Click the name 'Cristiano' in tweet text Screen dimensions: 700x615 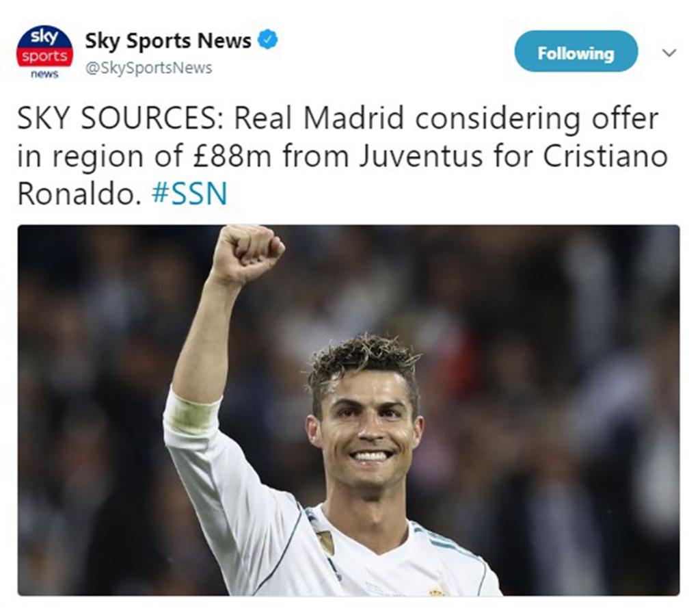pyautogui.click(x=605, y=157)
